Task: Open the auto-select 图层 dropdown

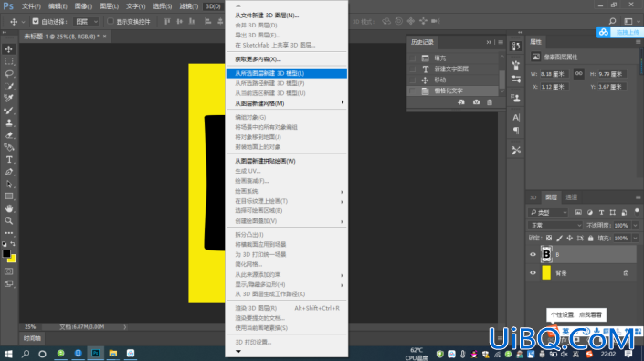Action: point(86,21)
